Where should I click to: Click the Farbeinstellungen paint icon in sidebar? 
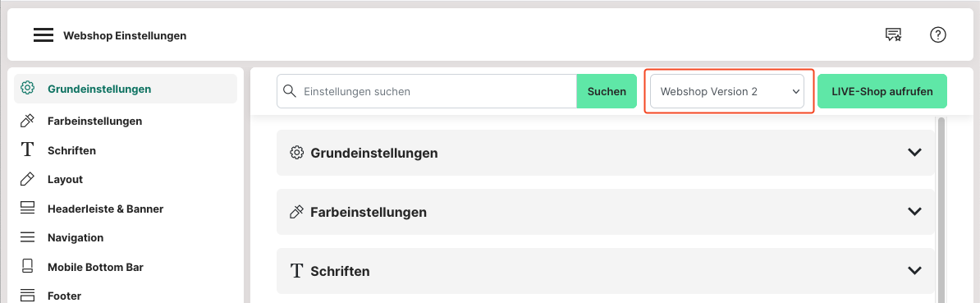27,121
